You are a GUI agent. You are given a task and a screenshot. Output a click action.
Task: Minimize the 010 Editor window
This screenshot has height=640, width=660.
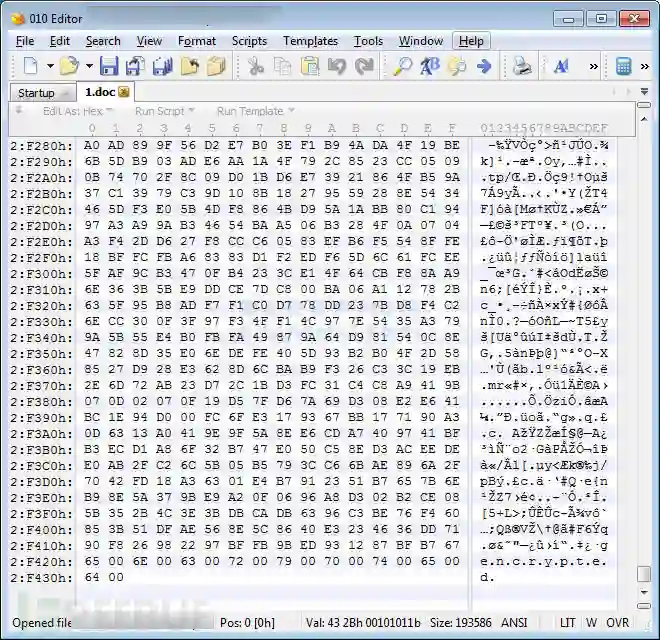click(568, 19)
